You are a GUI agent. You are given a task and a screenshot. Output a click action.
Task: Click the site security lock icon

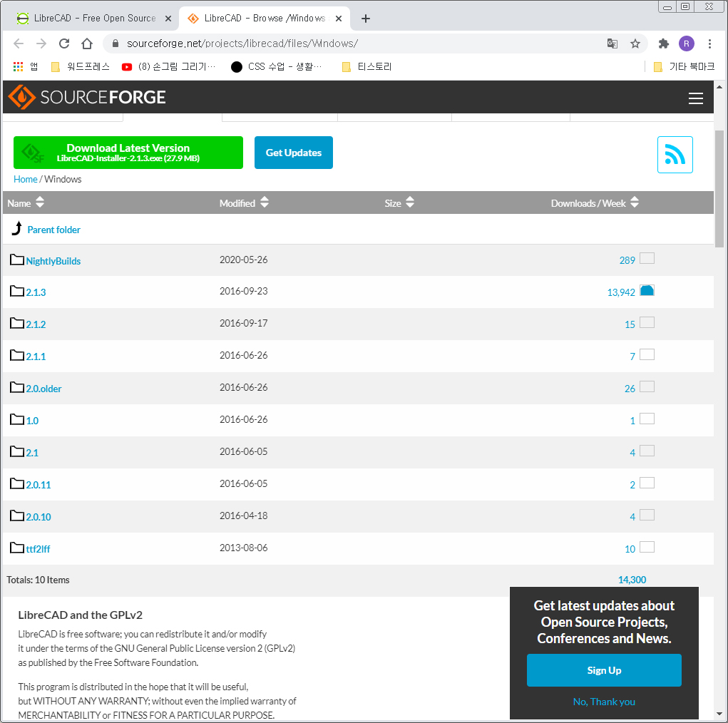click(116, 43)
